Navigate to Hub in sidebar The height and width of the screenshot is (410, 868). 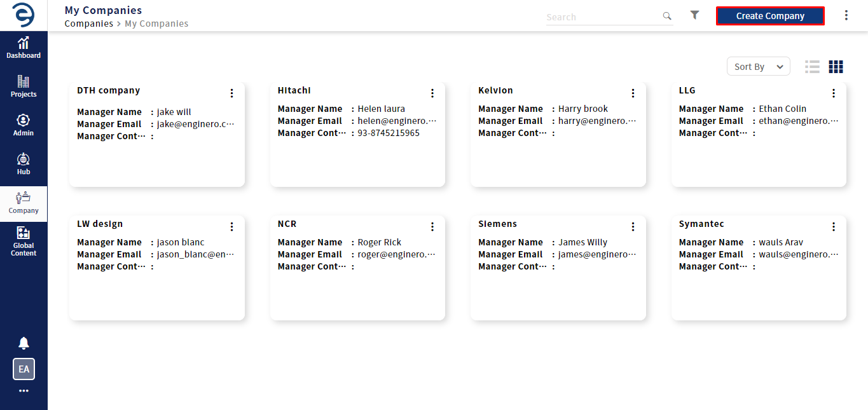pos(24,164)
